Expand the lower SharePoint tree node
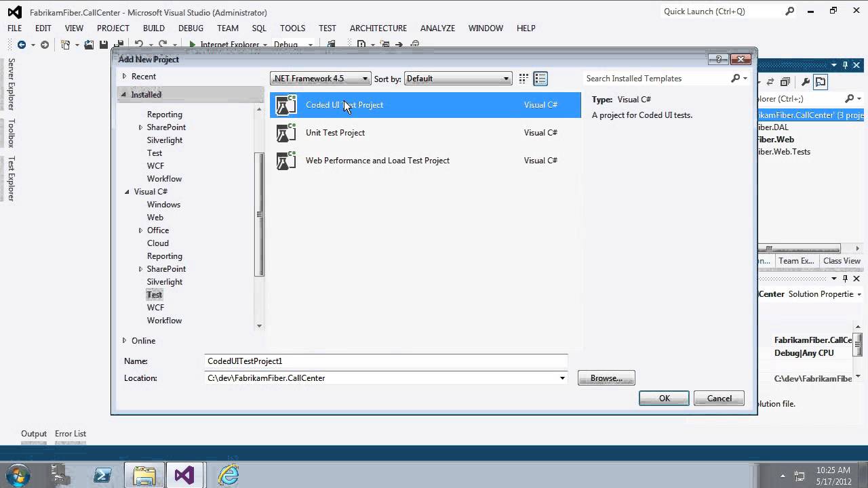This screenshot has height=488, width=868. click(x=140, y=269)
